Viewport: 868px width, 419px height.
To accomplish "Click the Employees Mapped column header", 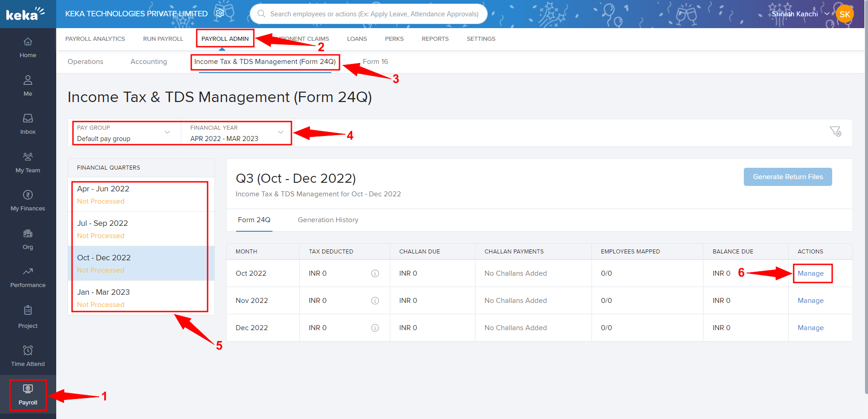I will click(630, 252).
